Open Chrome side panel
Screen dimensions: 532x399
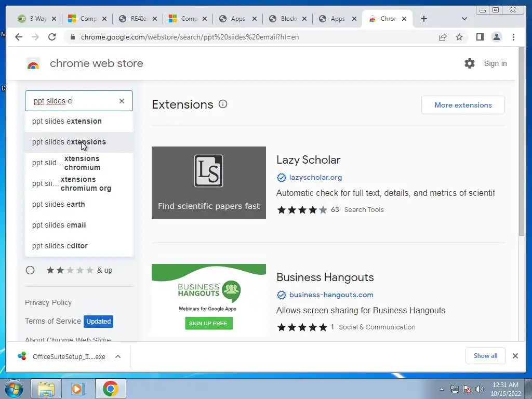[480, 37]
